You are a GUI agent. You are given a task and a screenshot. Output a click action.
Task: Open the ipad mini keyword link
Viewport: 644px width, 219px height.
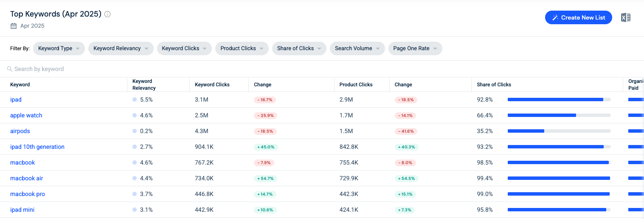point(22,210)
